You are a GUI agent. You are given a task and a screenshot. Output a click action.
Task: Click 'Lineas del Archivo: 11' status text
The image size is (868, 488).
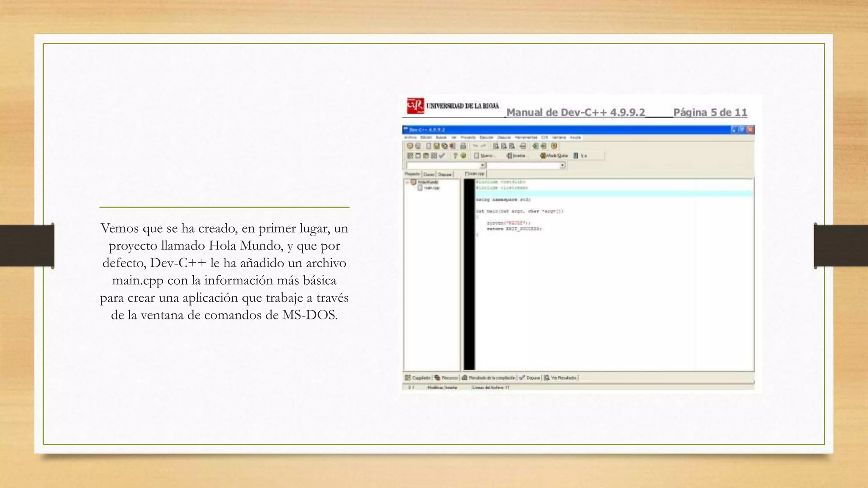[x=490, y=387]
